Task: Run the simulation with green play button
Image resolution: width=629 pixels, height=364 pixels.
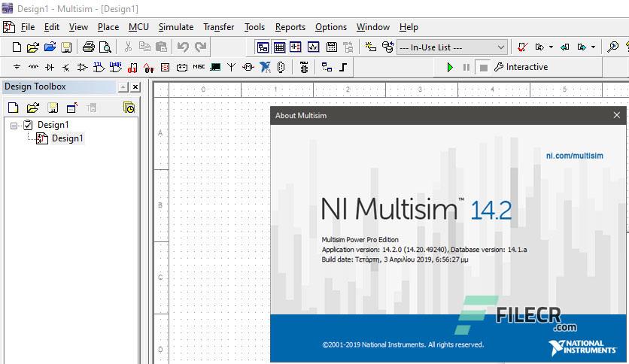Action: [450, 68]
